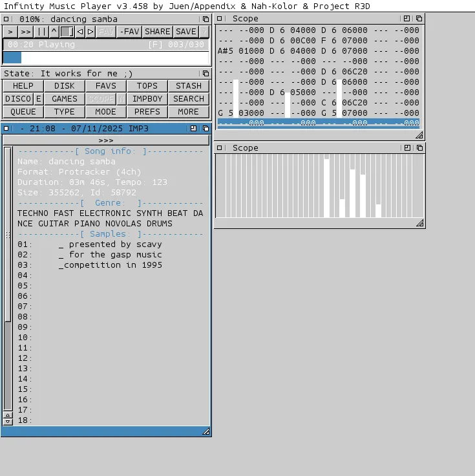Image resolution: width=475 pixels, height=476 pixels.
Task: Click the stop square button
Action: point(67,32)
